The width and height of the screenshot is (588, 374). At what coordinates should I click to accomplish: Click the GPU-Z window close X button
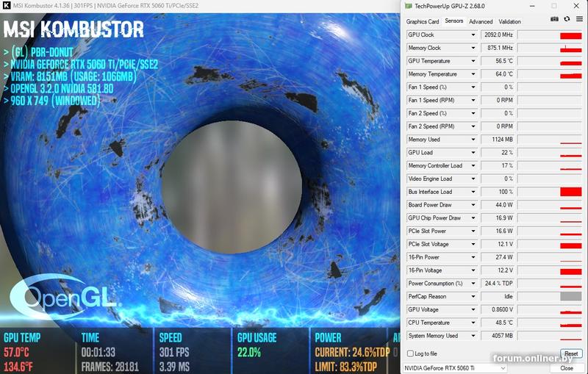pos(576,6)
